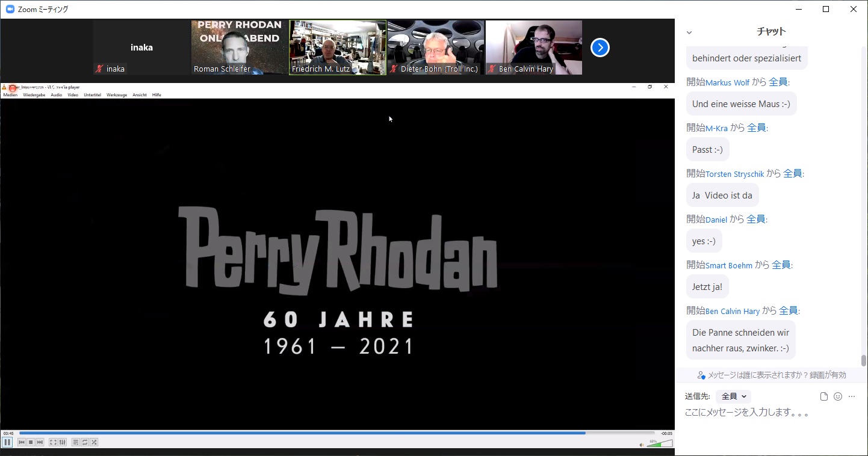The width and height of the screenshot is (868, 456).
Task: Open the Wiedergabe menu in VLC
Action: pos(34,95)
